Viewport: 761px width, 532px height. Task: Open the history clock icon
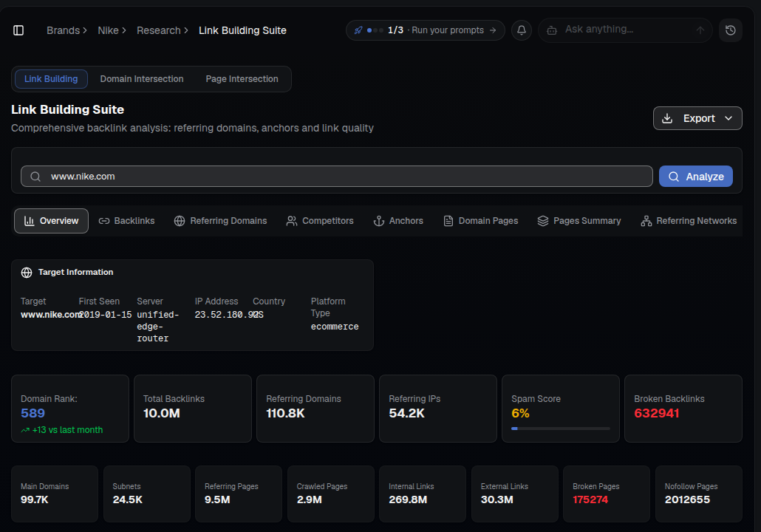tap(730, 30)
